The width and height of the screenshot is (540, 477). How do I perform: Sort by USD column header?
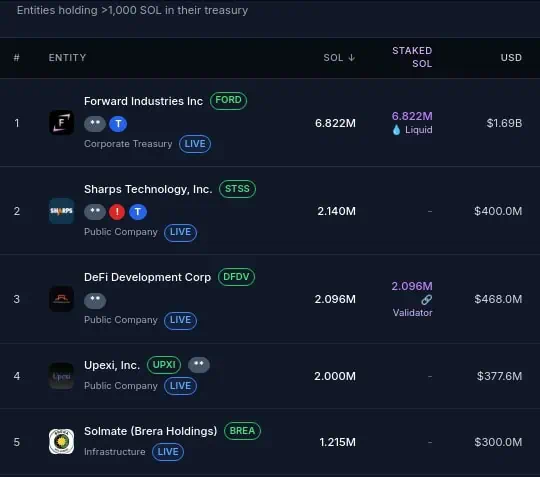click(x=511, y=58)
